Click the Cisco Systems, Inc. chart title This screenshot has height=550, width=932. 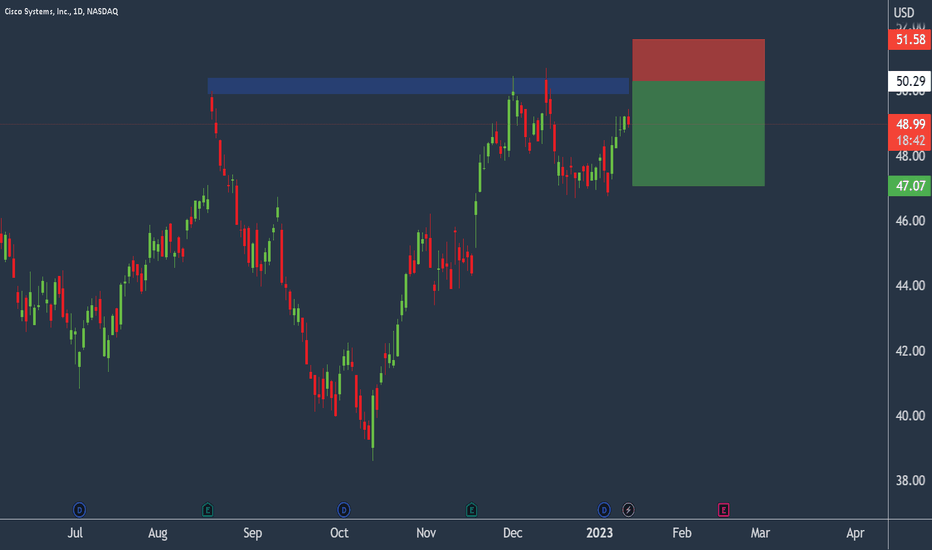pyautogui.click(x=61, y=11)
